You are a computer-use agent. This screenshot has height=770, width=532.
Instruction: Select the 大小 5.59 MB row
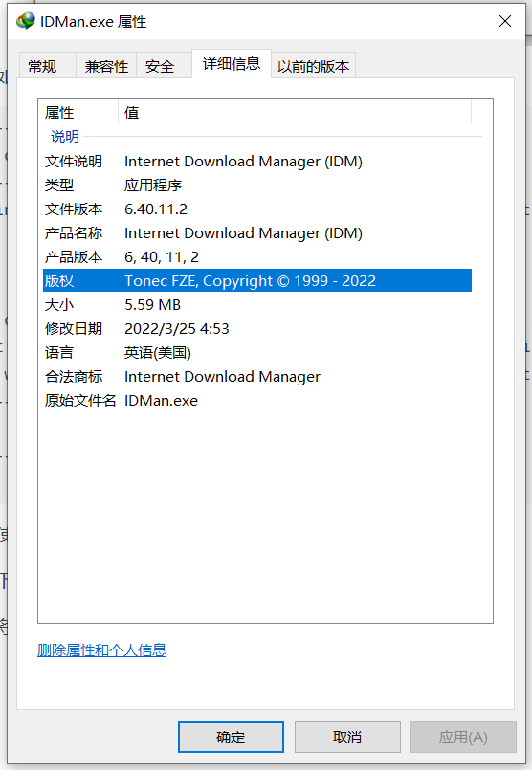[257, 305]
